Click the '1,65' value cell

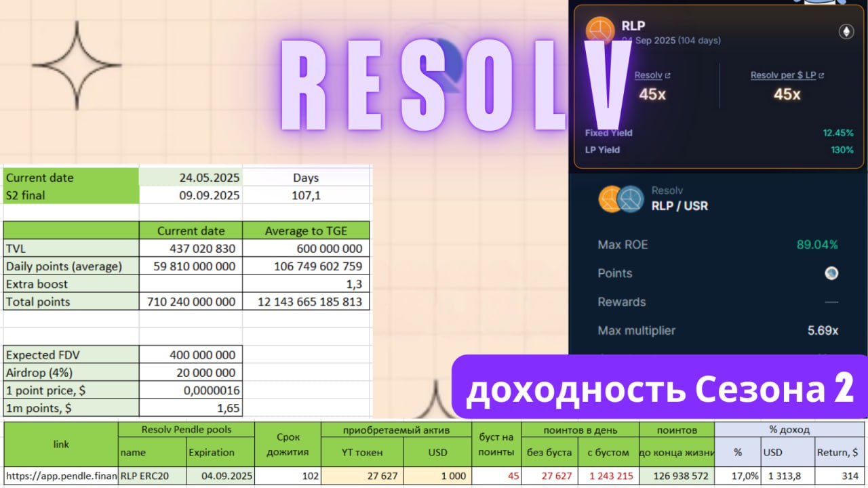(x=191, y=407)
